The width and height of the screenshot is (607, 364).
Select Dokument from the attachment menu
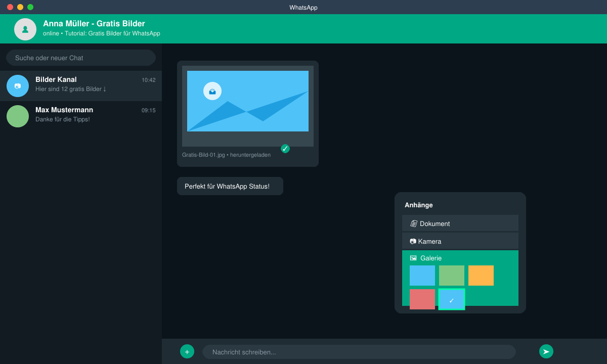pos(460,223)
